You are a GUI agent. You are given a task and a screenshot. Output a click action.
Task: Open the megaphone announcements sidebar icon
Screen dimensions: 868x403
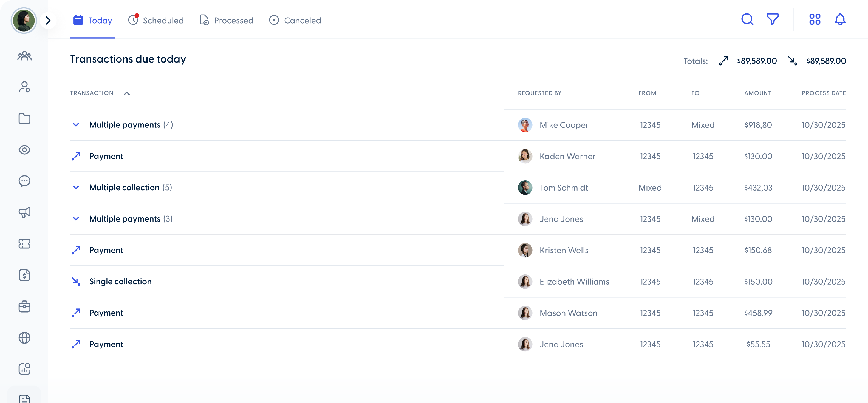[x=24, y=212]
